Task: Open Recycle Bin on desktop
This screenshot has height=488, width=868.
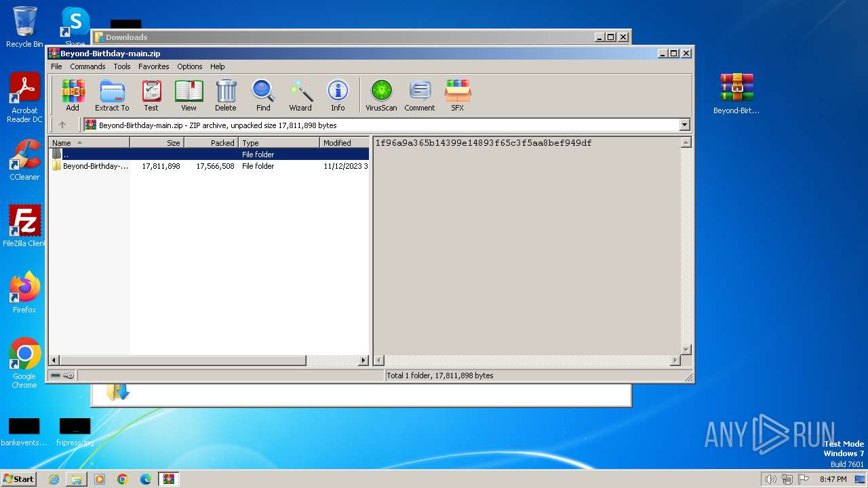Action: (24, 27)
